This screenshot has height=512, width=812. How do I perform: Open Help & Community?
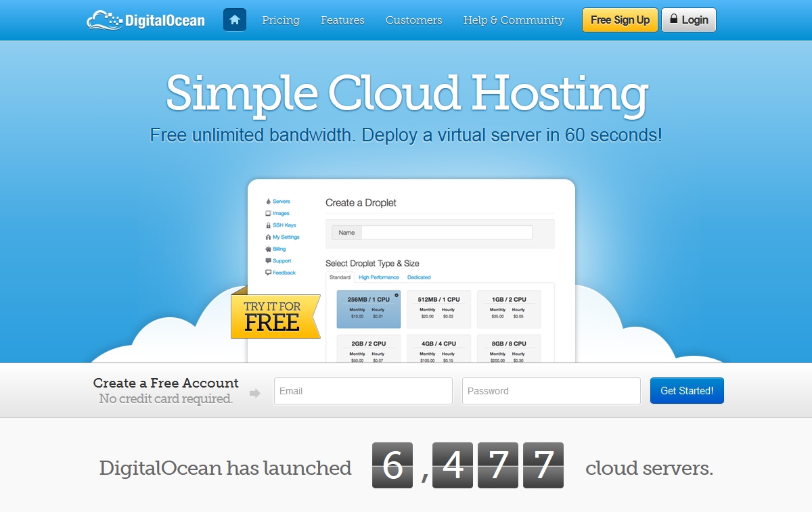pos(514,20)
